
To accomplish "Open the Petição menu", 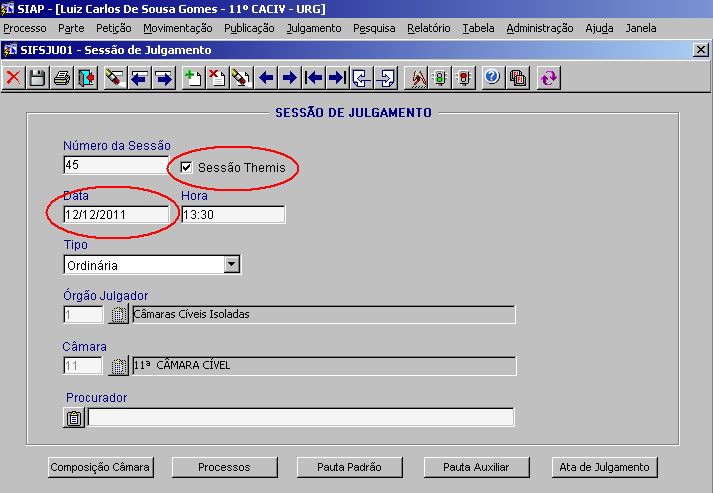I will (114, 28).
